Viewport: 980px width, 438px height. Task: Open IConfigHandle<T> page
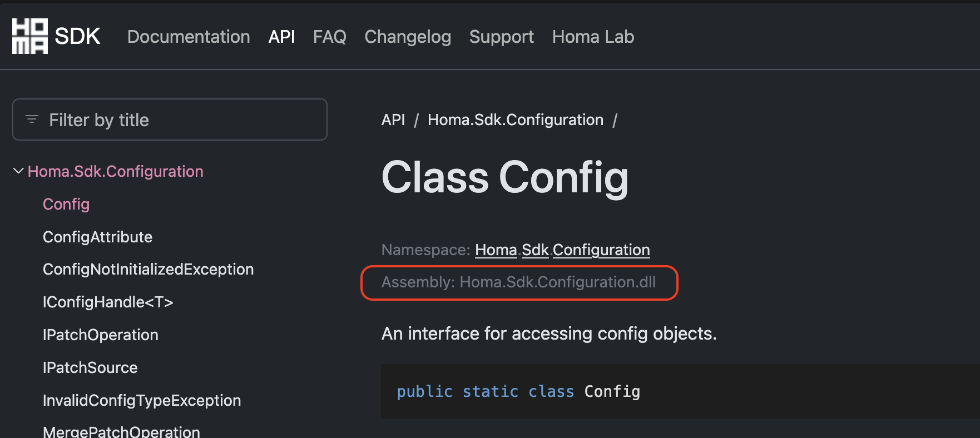(108, 302)
